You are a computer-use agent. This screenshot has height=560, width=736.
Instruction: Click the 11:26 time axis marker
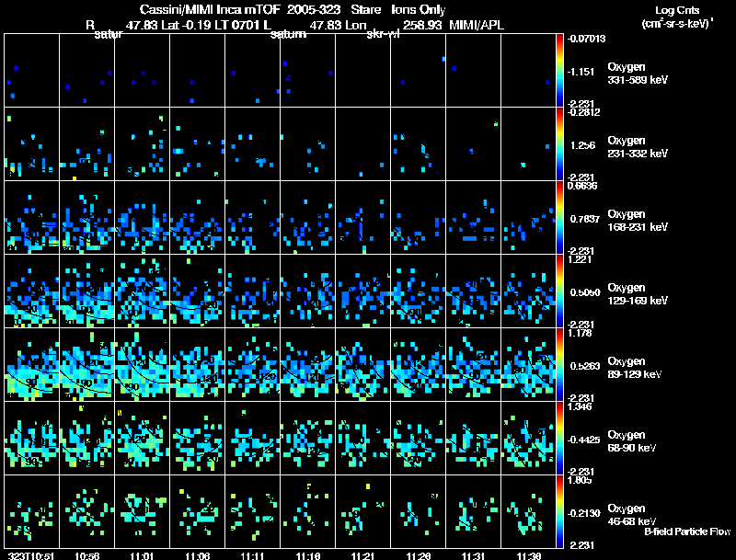click(419, 555)
